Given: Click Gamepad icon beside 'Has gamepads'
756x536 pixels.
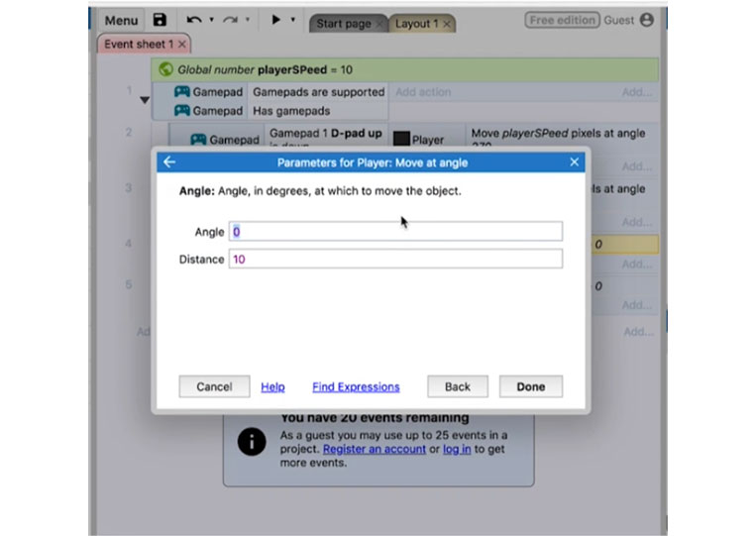Looking at the screenshot, I should (181, 110).
